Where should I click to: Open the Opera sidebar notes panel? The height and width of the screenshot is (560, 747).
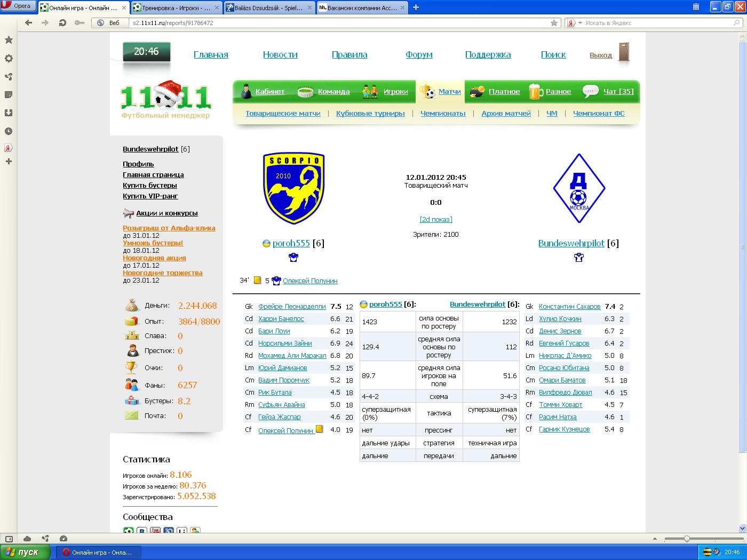(9, 95)
